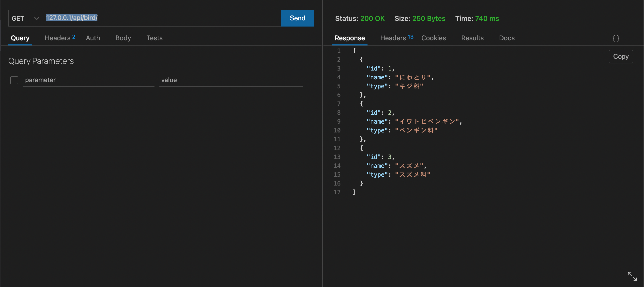The width and height of the screenshot is (644, 287).
Task: Toggle the query parameter checkbox
Action: coord(14,80)
